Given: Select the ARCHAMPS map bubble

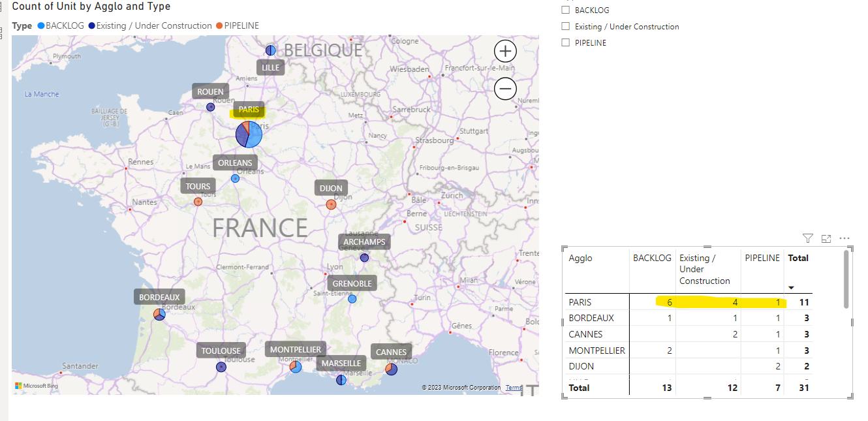Looking at the screenshot, I should [x=364, y=258].
